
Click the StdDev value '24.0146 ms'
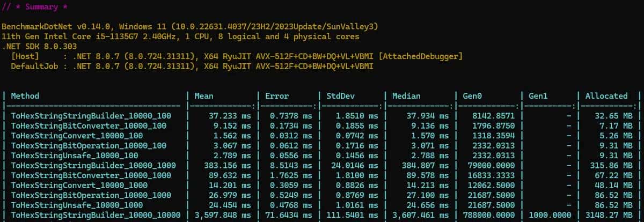[x=354, y=165]
